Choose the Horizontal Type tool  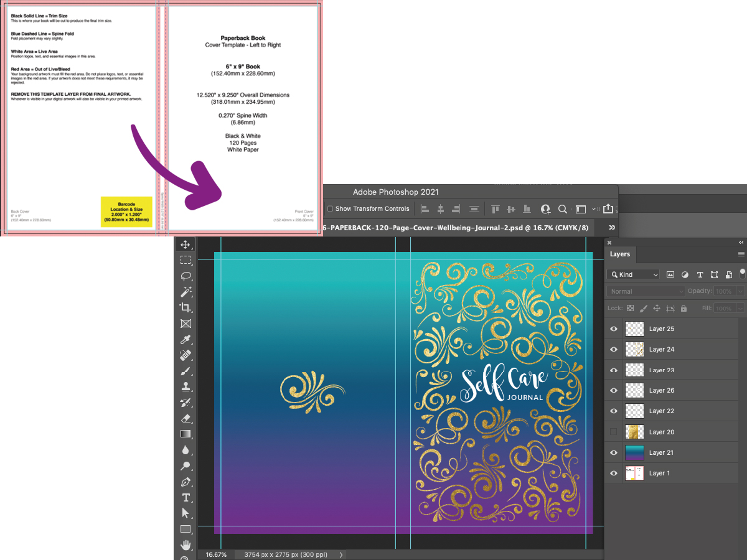point(186,497)
